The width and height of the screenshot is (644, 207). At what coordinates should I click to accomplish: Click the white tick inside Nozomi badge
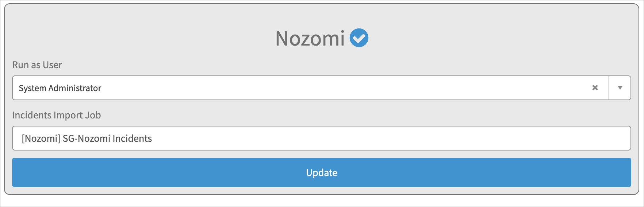[x=359, y=38]
